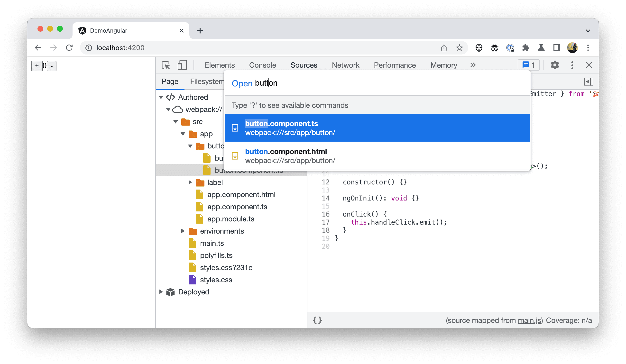Switch to the Console tab
Screen dimensions: 626x364
coord(262,64)
